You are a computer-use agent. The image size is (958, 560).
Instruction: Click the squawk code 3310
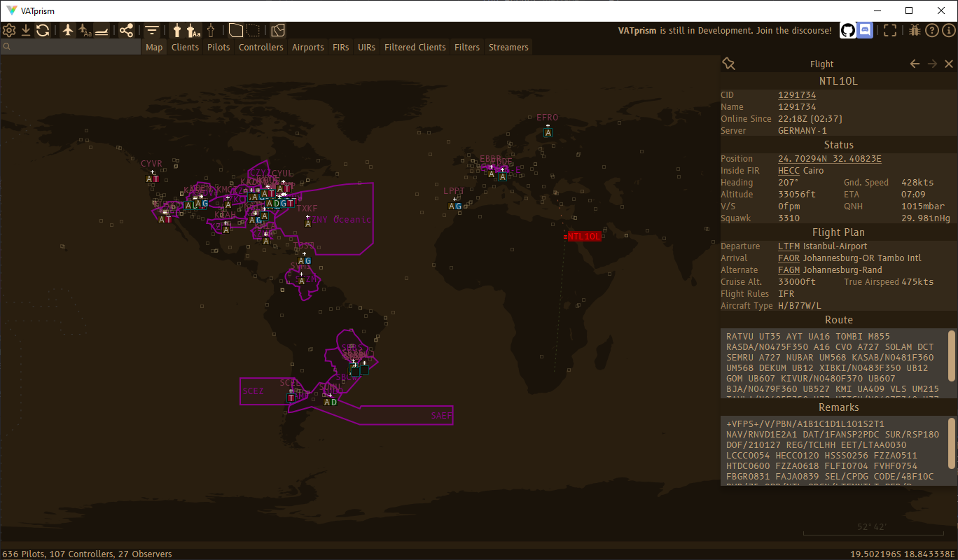(x=789, y=218)
